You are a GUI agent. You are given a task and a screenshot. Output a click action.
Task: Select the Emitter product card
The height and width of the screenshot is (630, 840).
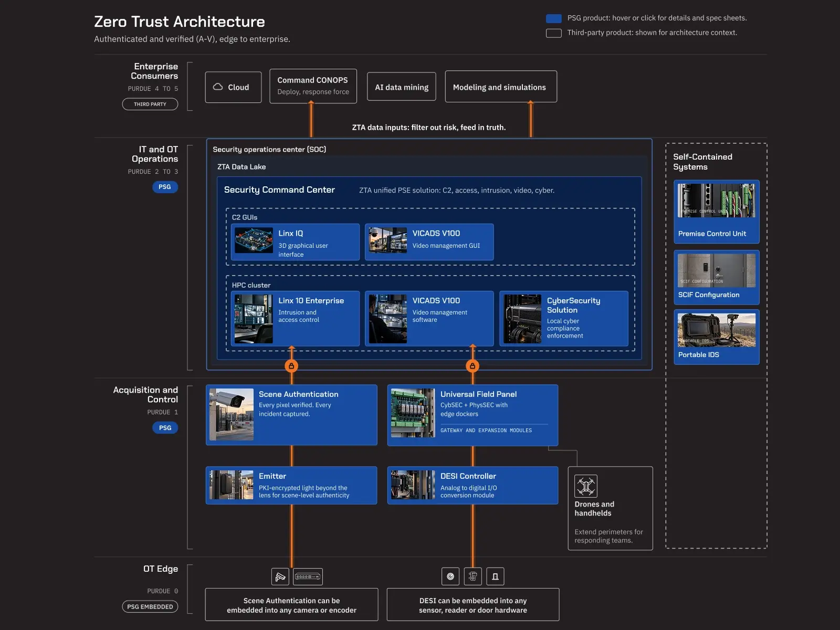point(291,486)
